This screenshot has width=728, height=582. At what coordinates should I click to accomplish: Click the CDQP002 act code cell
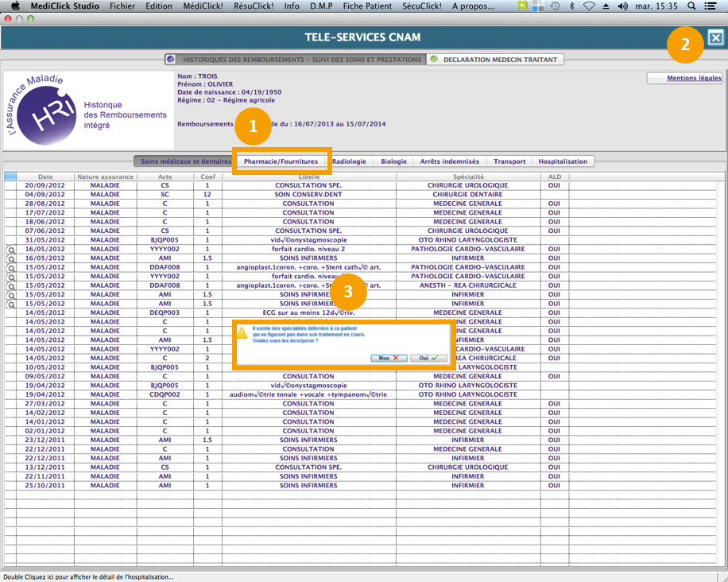(x=165, y=395)
